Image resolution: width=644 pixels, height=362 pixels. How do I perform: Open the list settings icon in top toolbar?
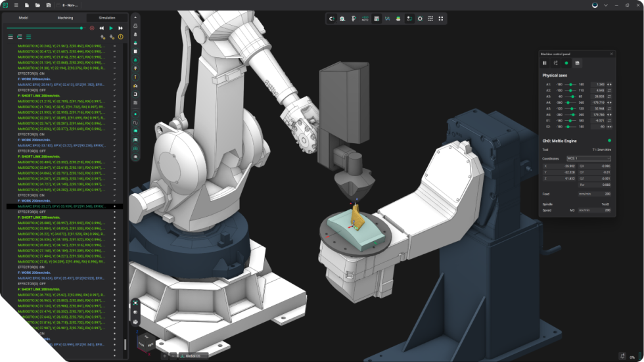coord(430,19)
